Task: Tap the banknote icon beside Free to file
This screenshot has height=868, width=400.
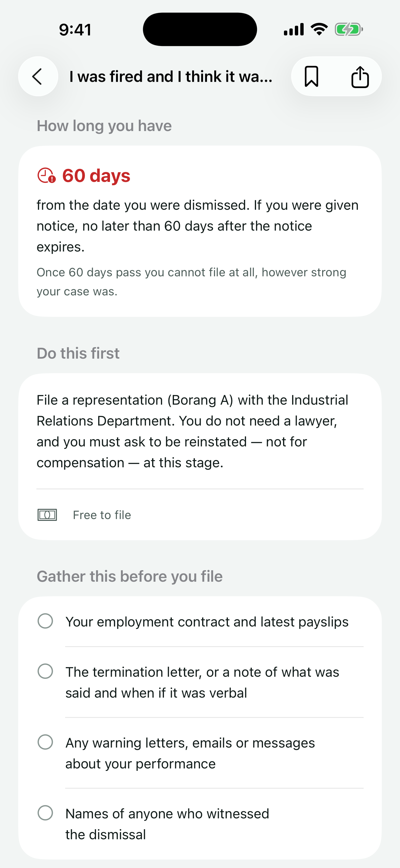Action: [47, 515]
